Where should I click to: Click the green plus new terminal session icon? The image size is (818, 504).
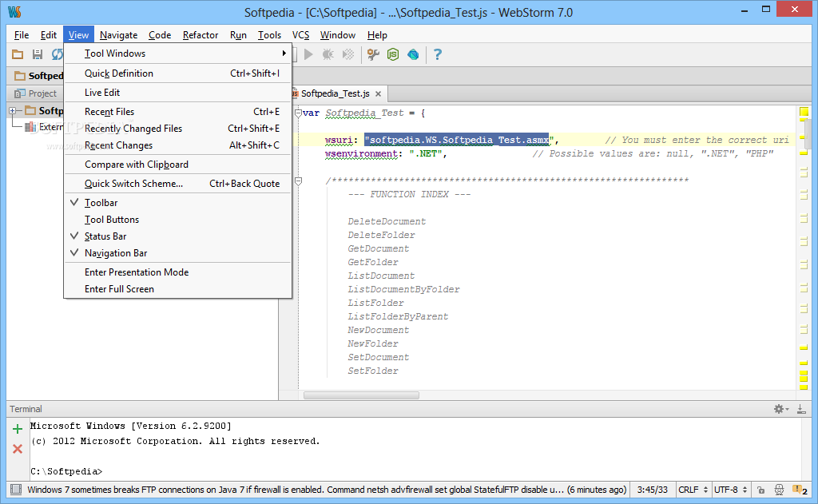point(18,429)
